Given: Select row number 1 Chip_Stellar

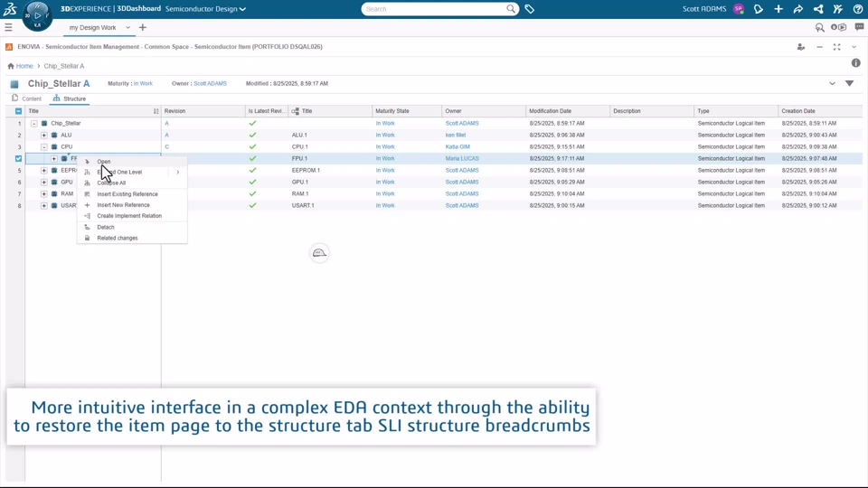Looking at the screenshot, I should (x=19, y=124).
